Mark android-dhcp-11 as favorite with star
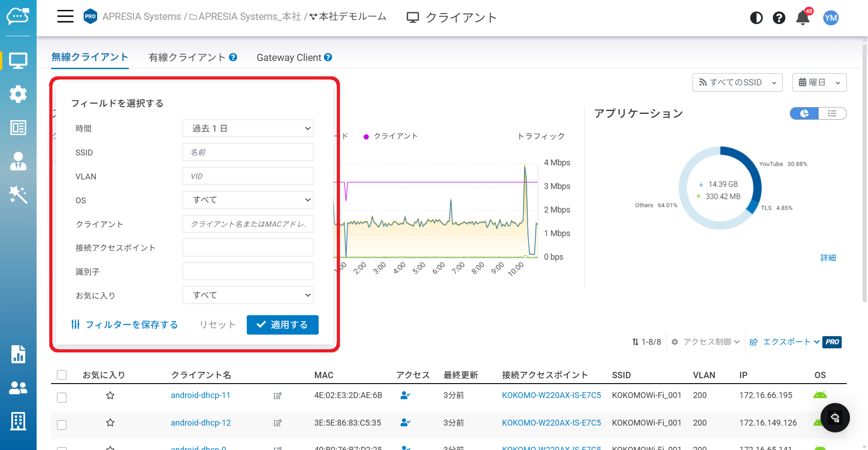Viewport: 868px width, 450px height. tap(110, 396)
